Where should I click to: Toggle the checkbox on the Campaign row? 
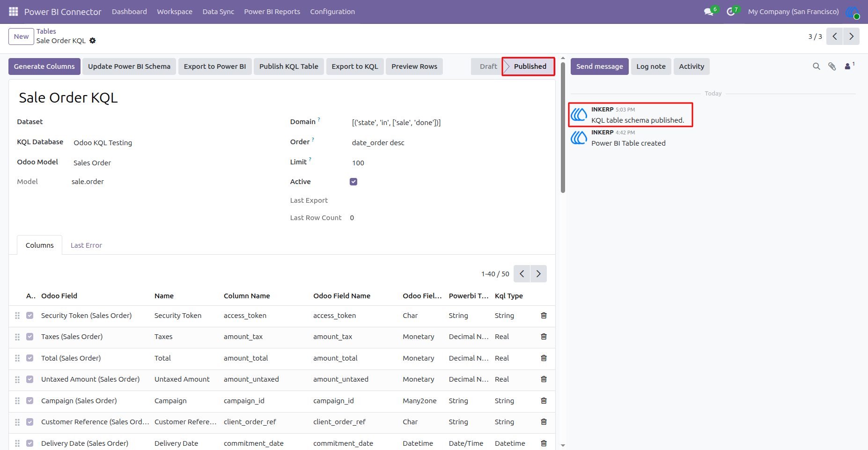pos(30,401)
